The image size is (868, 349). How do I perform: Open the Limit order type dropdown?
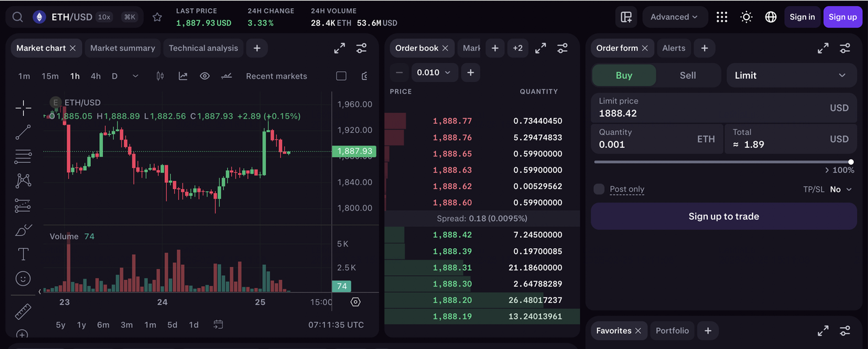click(x=791, y=75)
